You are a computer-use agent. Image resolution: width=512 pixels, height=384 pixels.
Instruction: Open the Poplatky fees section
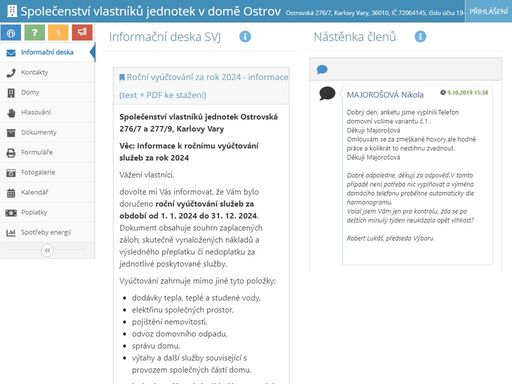pyautogui.click(x=47, y=212)
